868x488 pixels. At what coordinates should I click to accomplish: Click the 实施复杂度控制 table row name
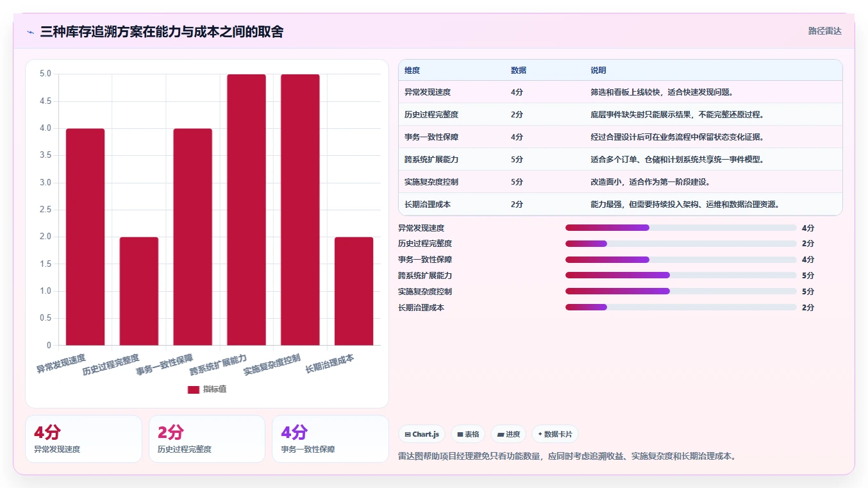click(x=431, y=182)
